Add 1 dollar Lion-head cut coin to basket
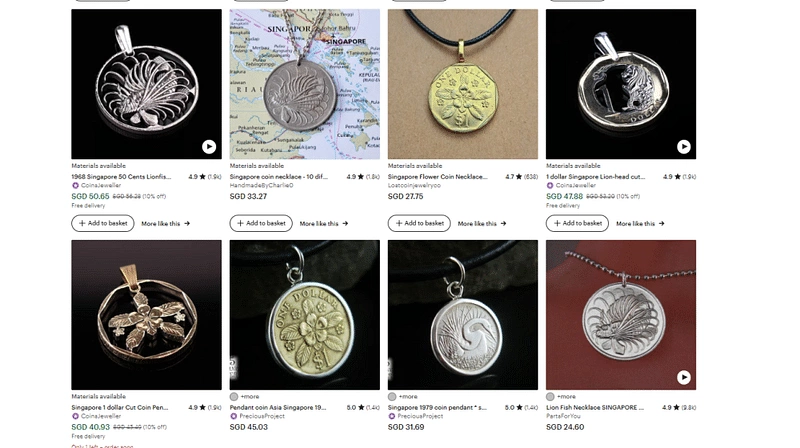Screen dimensions: 800x448 578,223
